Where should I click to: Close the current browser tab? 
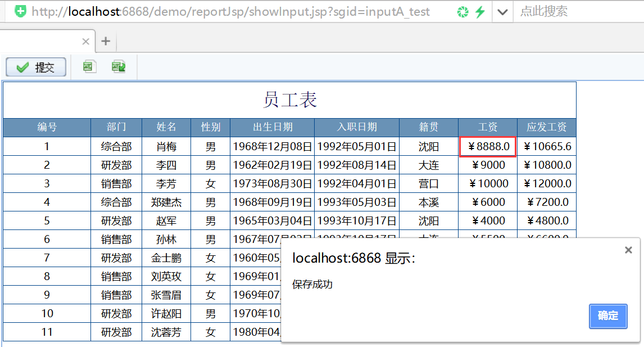(85, 42)
